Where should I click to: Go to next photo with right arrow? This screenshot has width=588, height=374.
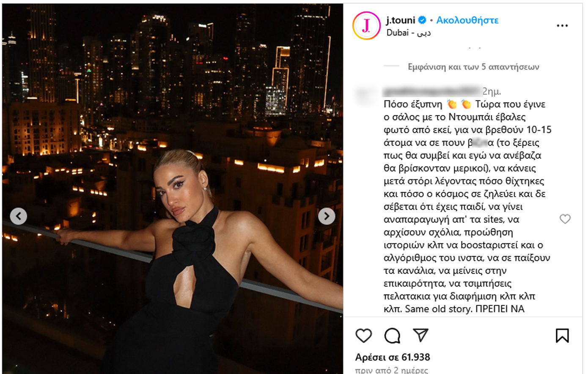click(x=327, y=216)
